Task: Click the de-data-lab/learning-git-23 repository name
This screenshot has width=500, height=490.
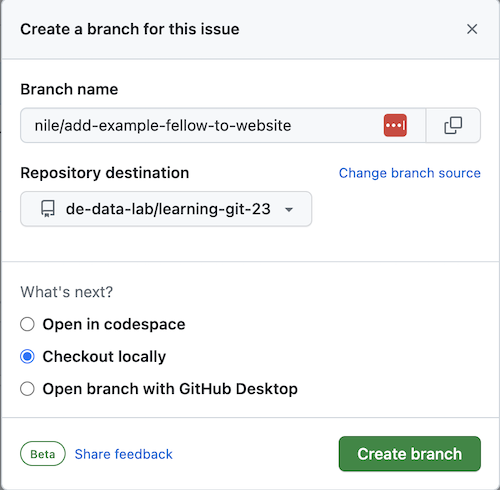Action: tap(168, 209)
